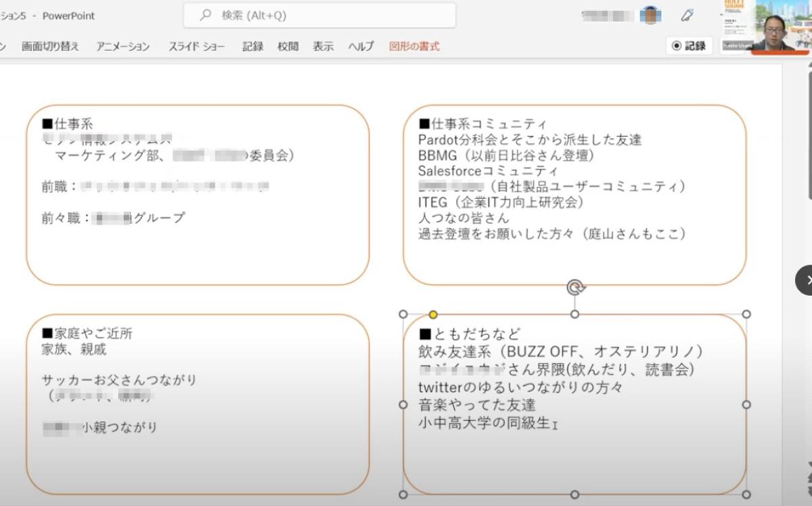The height and width of the screenshot is (506, 812).
Task: Click the rotation handle above the selected shape
Action: coord(575,287)
